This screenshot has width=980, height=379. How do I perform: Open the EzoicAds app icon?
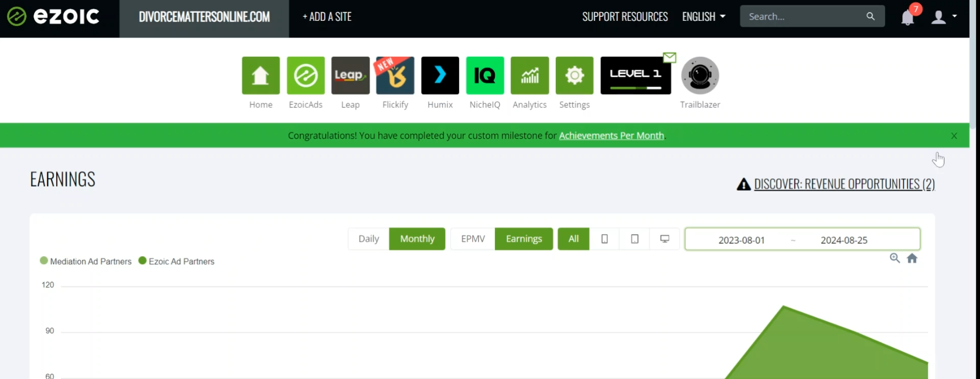tap(305, 75)
